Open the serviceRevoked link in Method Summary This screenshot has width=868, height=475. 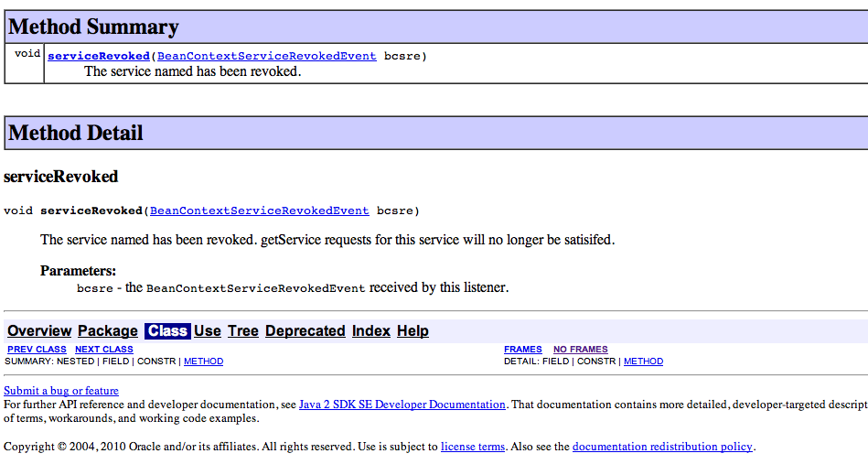(x=98, y=56)
